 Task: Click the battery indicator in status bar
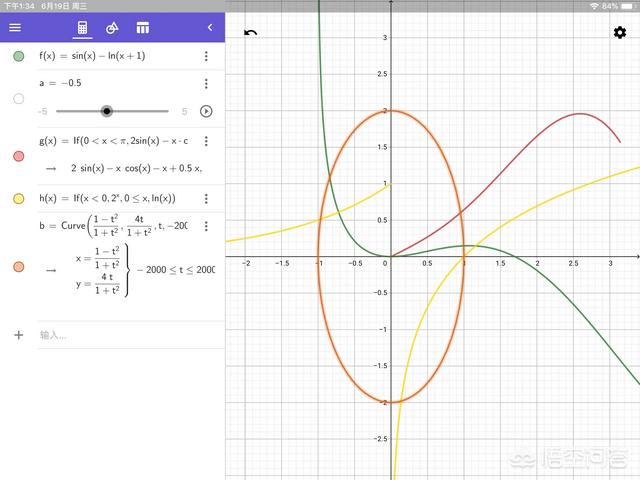click(627, 6)
